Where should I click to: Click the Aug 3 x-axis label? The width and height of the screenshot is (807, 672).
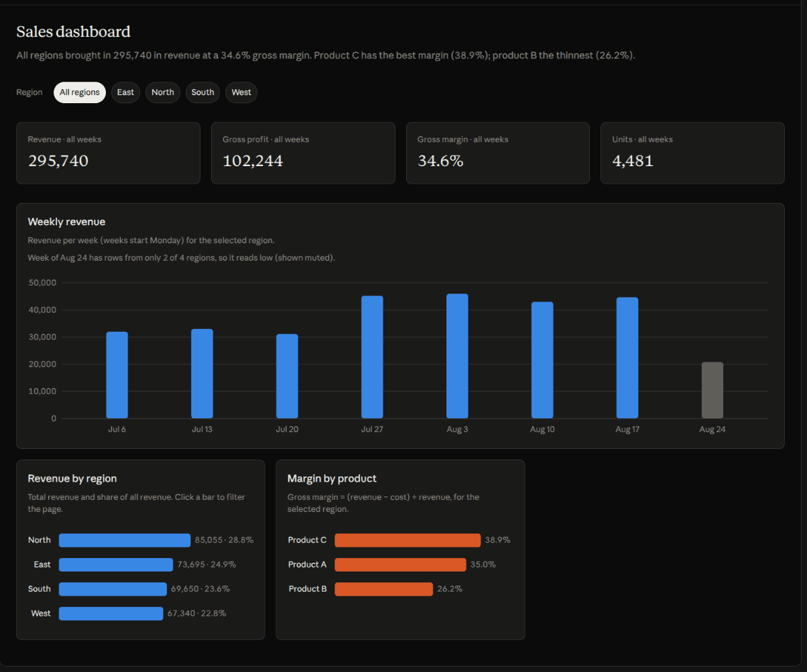457,429
